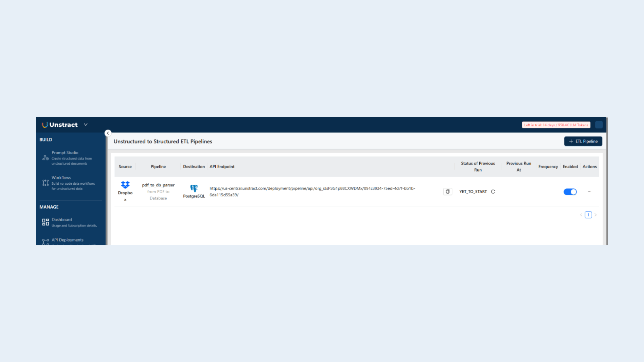
Task: Select page 1 in pagination
Action: tap(588, 215)
